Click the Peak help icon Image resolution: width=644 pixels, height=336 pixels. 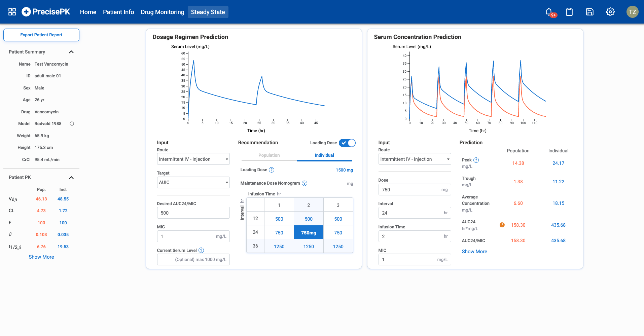(476, 160)
